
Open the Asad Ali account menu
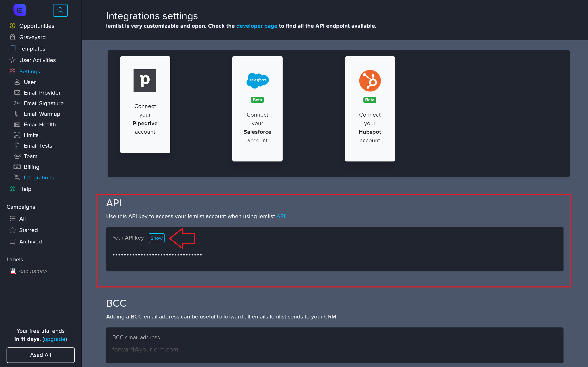click(x=41, y=355)
